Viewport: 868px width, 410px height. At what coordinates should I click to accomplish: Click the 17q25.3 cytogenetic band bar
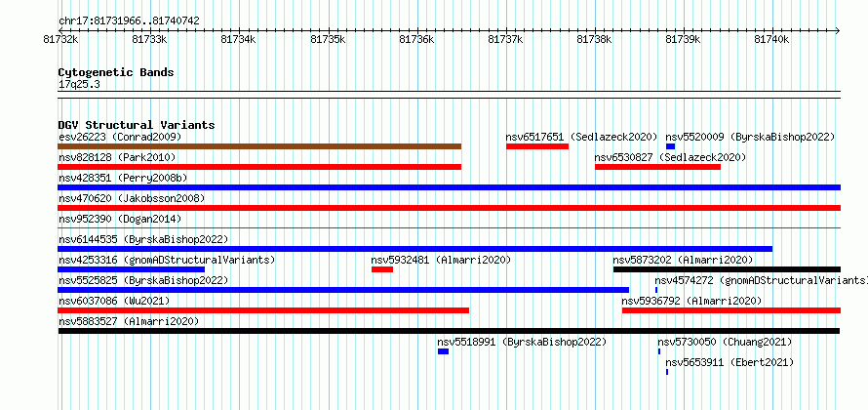tap(449, 95)
